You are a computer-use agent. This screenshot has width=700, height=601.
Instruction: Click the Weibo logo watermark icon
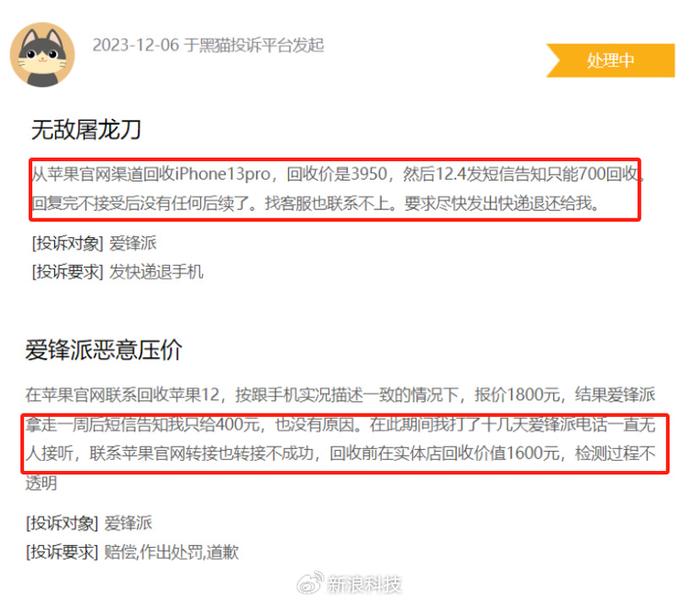click(310, 582)
